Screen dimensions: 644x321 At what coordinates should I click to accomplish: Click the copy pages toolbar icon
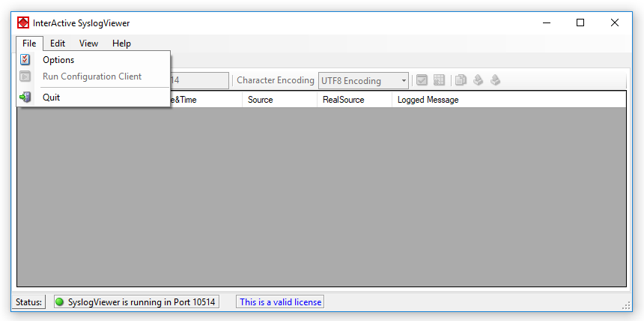(x=461, y=80)
